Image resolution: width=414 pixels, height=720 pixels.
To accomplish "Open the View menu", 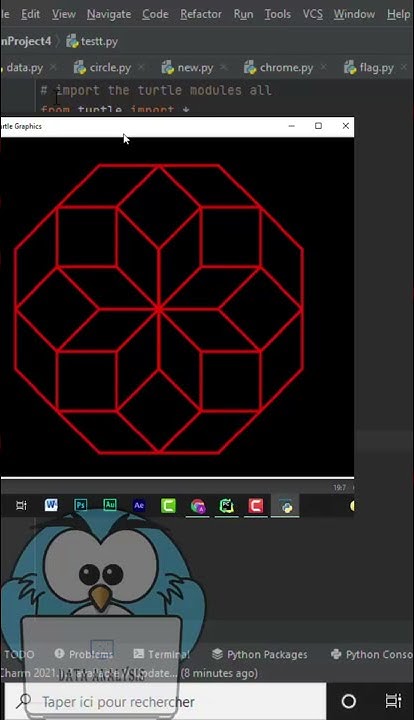I will 63,14.
